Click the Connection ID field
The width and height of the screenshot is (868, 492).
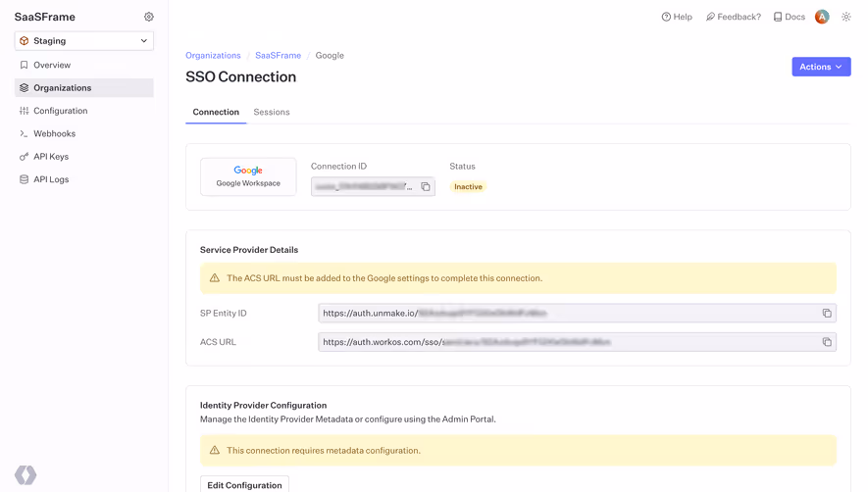pyautogui.click(x=373, y=186)
